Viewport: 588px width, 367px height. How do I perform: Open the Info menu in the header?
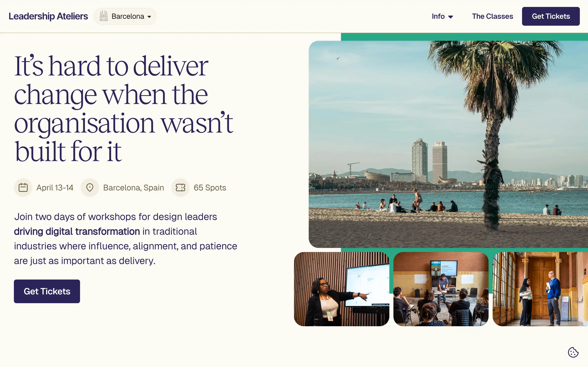pyautogui.click(x=442, y=16)
